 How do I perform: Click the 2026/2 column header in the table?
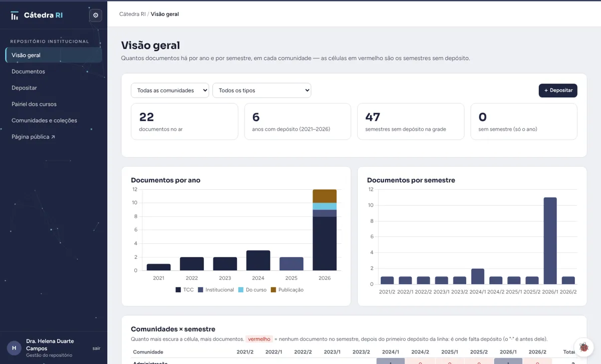pyautogui.click(x=537, y=352)
